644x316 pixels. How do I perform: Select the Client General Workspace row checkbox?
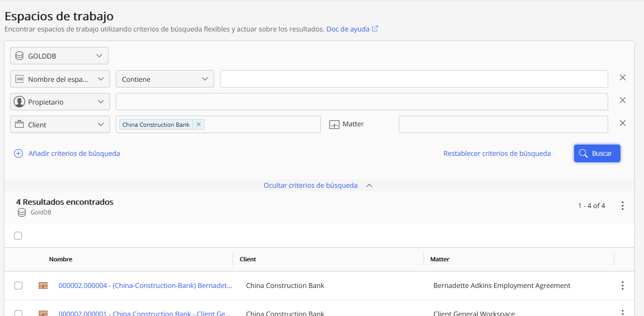[x=18, y=313]
